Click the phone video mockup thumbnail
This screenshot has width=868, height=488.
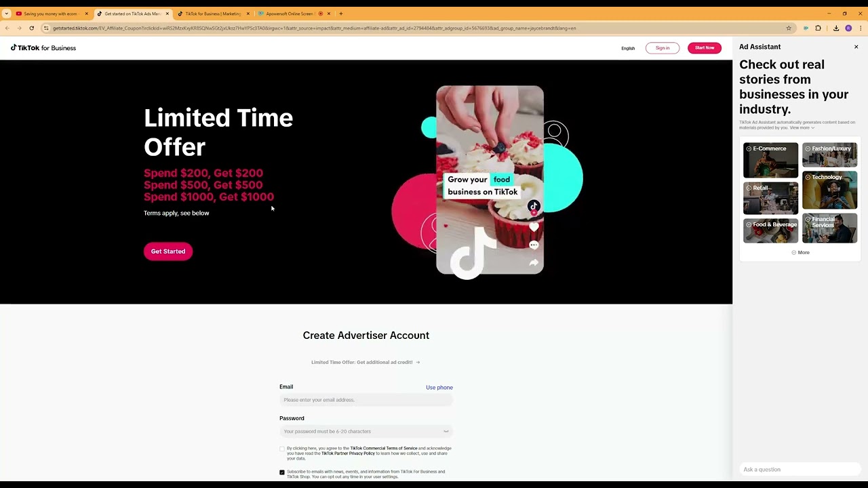(x=490, y=180)
